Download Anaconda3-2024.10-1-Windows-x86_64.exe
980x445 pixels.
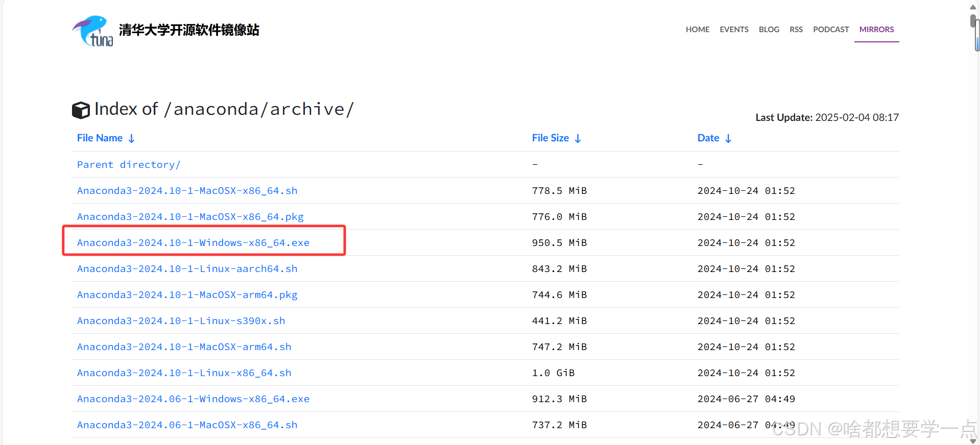194,243
